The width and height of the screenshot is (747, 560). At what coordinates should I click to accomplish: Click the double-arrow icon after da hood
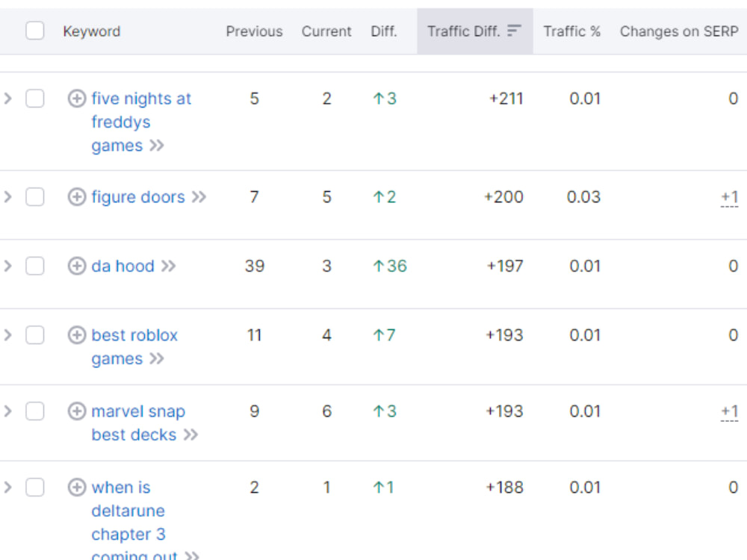pyautogui.click(x=169, y=266)
